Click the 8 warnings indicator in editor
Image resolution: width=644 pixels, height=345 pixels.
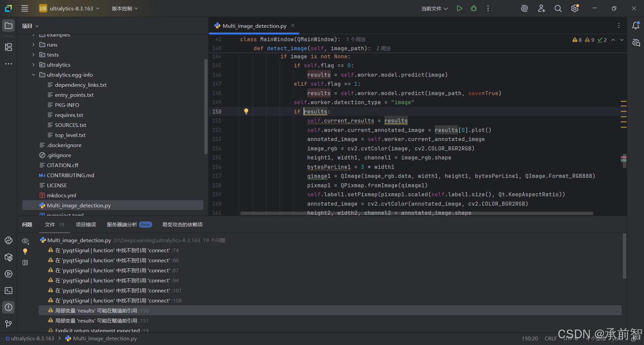[577, 40]
